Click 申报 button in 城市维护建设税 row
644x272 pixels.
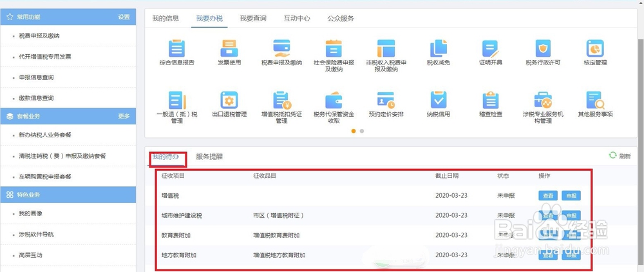pos(571,215)
